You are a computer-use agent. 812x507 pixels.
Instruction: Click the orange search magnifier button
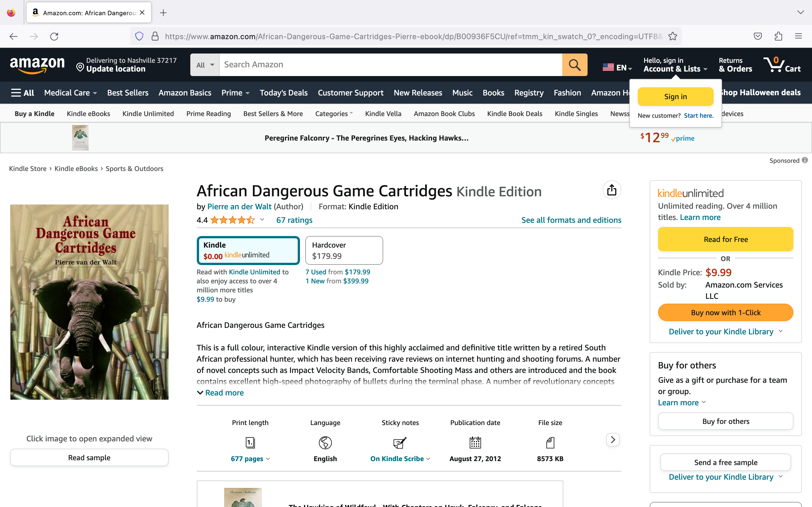(574, 65)
